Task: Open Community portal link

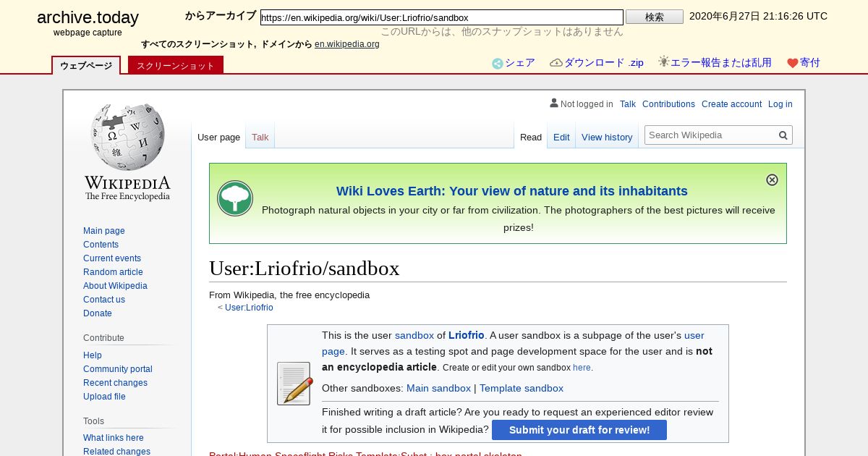Action: (x=118, y=369)
